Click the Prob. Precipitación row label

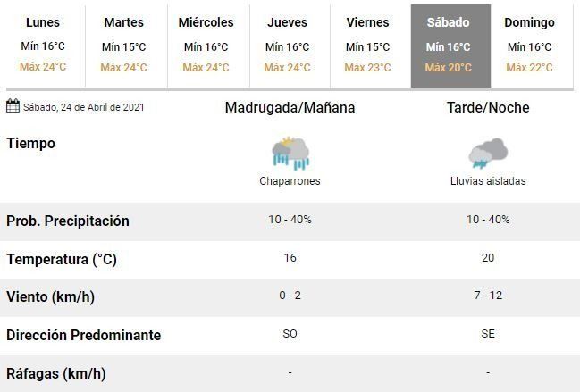point(68,221)
